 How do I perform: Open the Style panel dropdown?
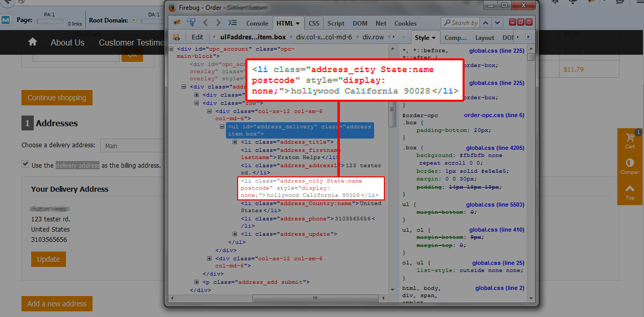[425, 37]
